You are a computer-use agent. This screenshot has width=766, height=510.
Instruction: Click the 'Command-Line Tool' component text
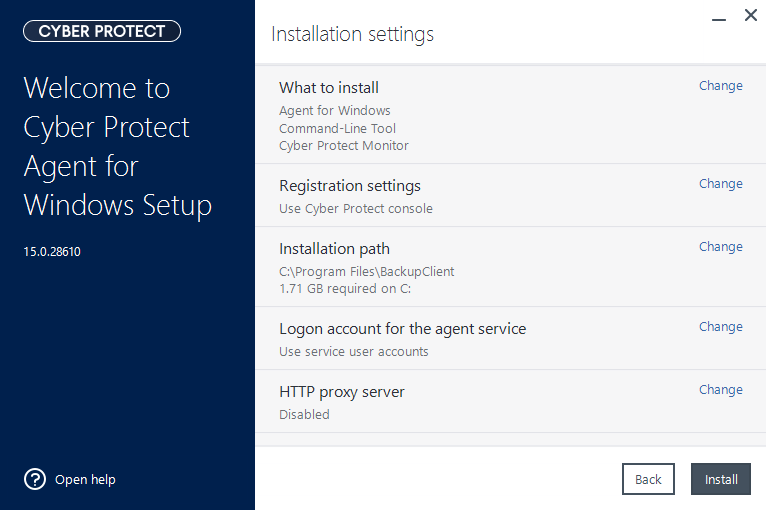(x=337, y=128)
